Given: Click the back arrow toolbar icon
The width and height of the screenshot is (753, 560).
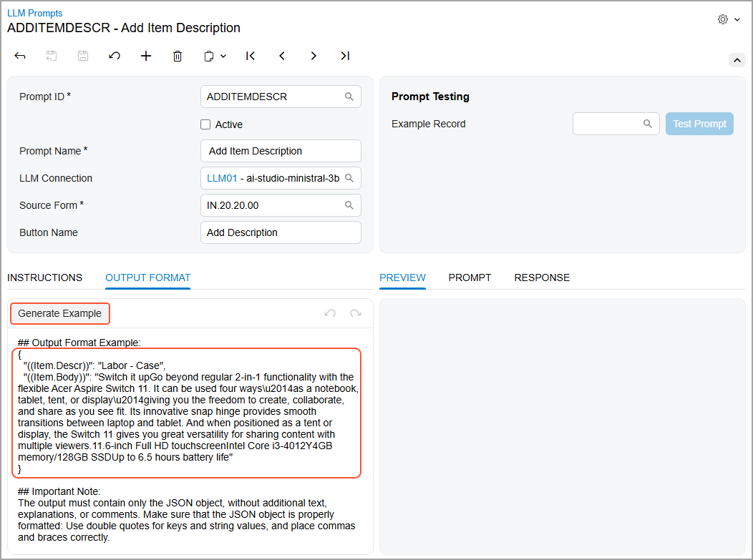Looking at the screenshot, I should click(x=20, y=56).
